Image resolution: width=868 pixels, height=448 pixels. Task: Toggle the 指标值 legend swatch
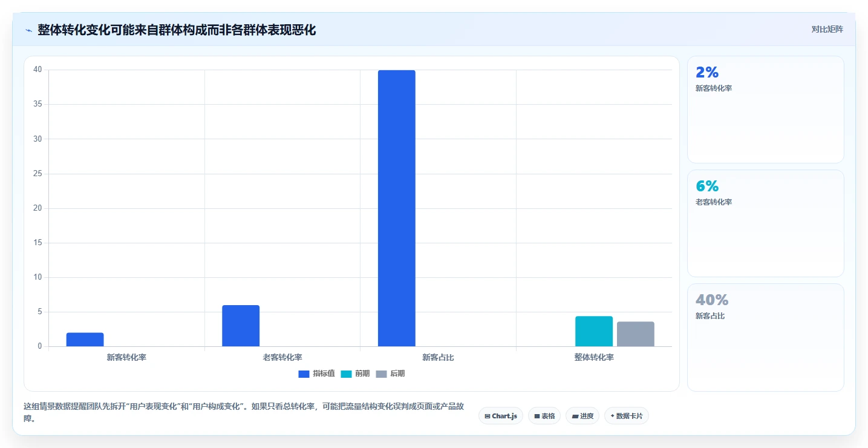[x=304, y=374]
